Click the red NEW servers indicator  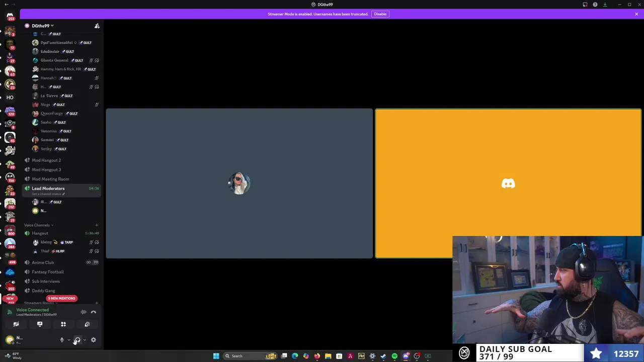pos(10,299)
